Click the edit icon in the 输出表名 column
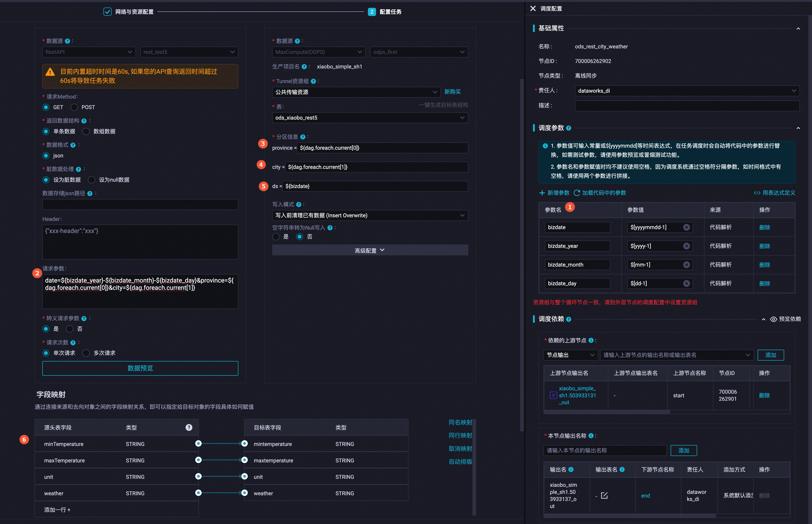 click(604, 495)
